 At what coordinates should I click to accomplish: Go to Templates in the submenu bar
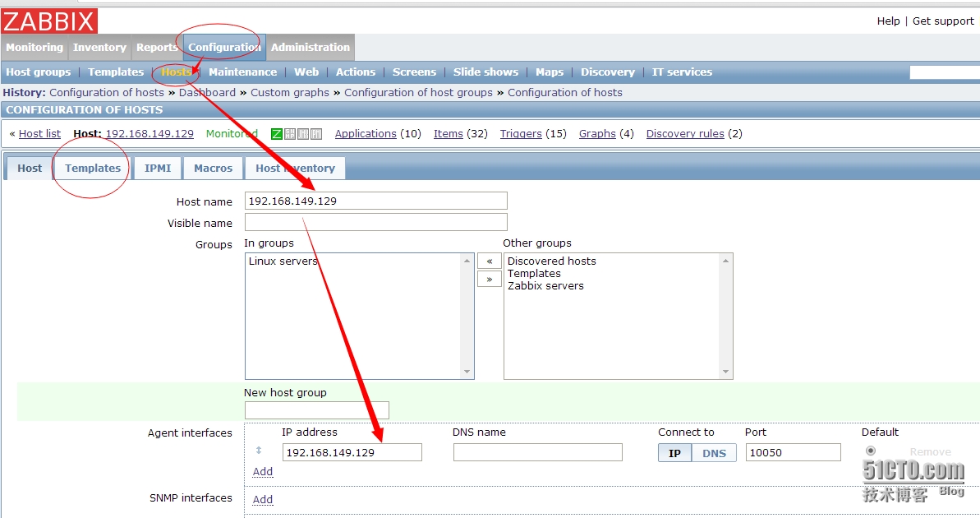pos(116,72)
